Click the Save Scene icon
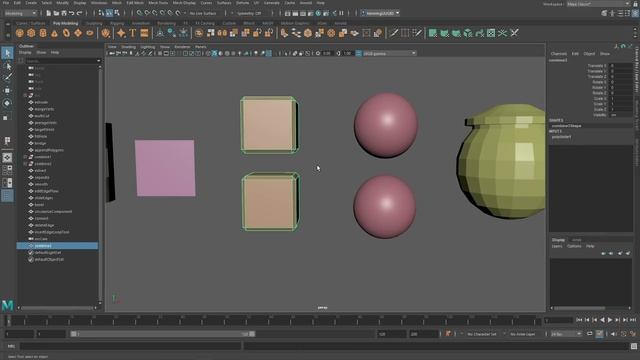This screenshot has width=640, height=360. pyautogui.click(x=64, y=13)
